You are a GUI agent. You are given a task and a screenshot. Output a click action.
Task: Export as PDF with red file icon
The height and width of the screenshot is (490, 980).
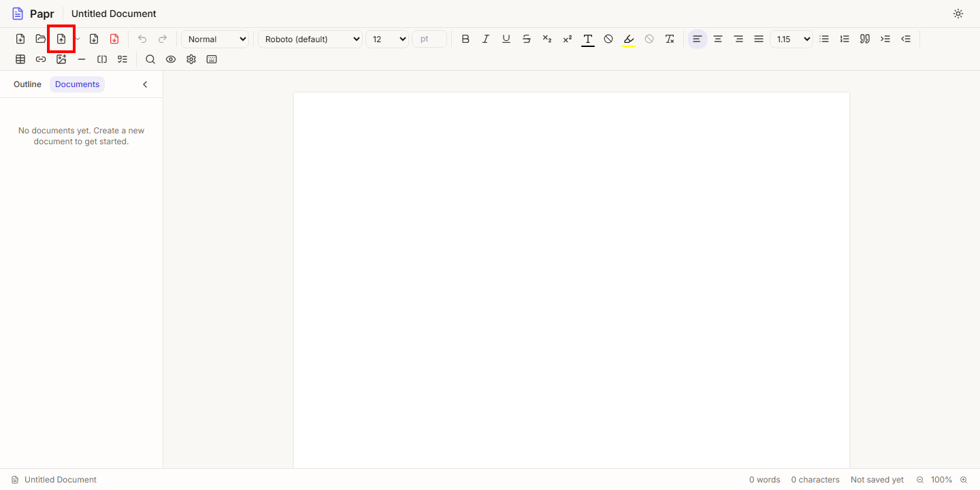pos(114,39)
